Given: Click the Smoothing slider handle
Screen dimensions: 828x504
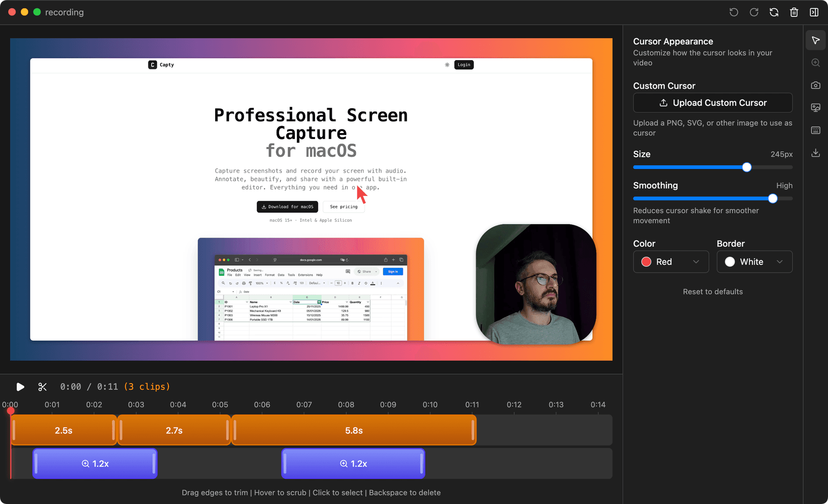Looking at the screenshot, I should pos(772,199).
